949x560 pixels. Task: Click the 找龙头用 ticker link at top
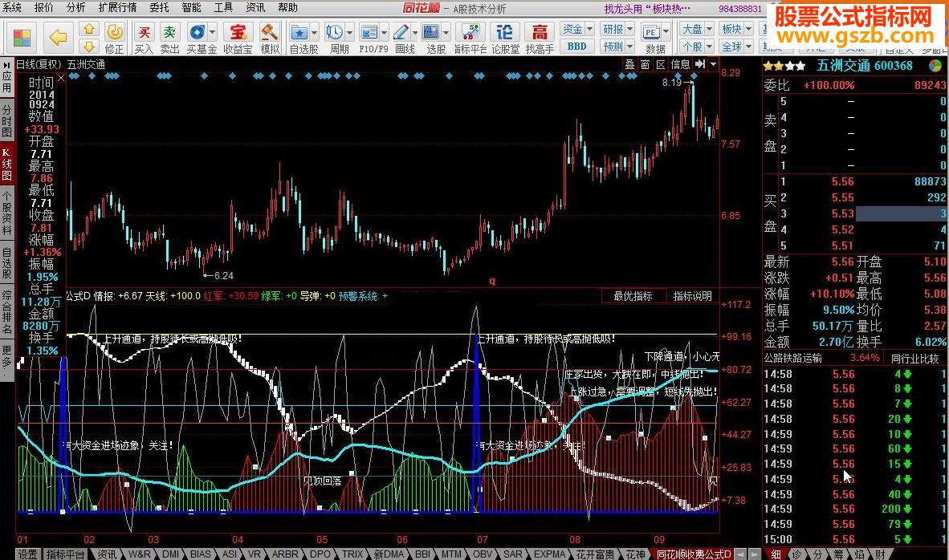(x=647, y=9)
